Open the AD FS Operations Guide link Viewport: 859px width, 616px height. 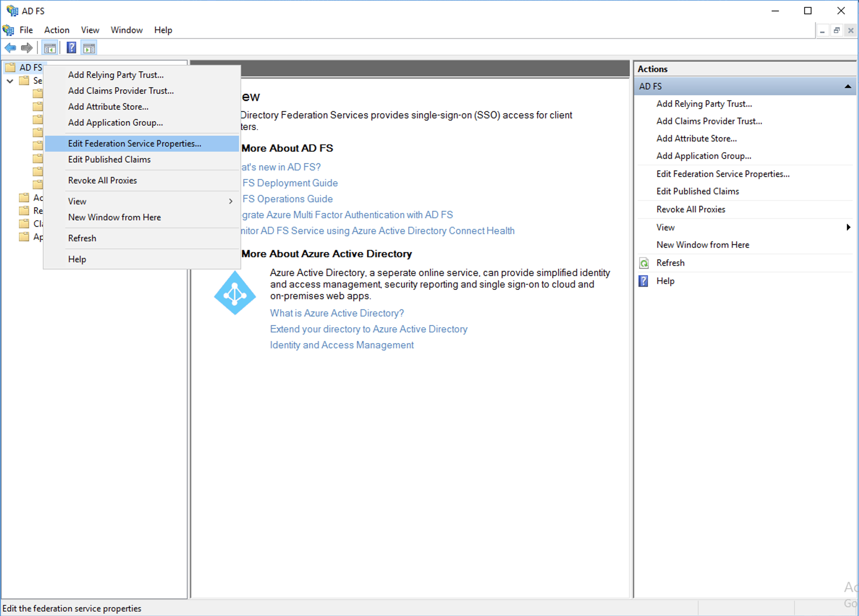[287, 199]
